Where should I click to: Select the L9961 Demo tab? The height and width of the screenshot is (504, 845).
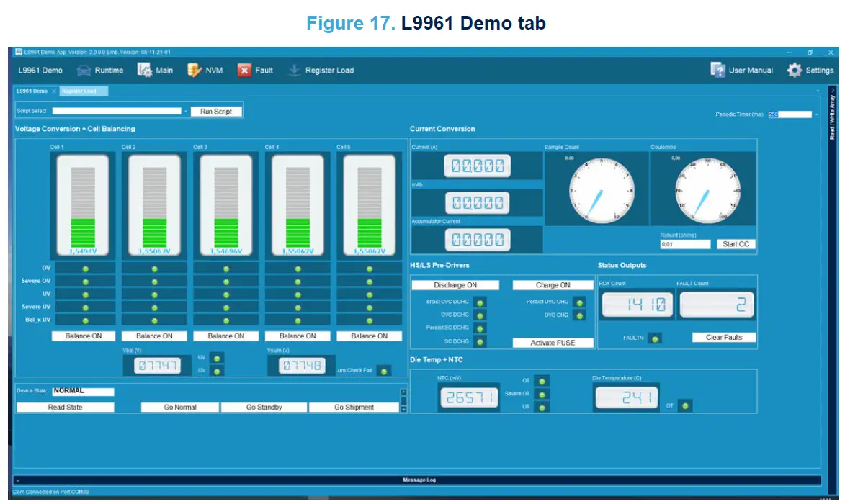[32, 91]
